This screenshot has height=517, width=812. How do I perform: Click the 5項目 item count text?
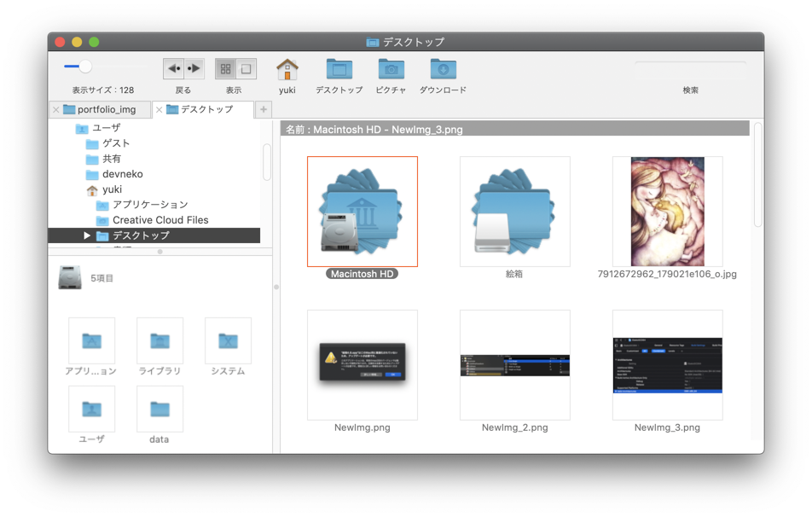tap(102, 278)
